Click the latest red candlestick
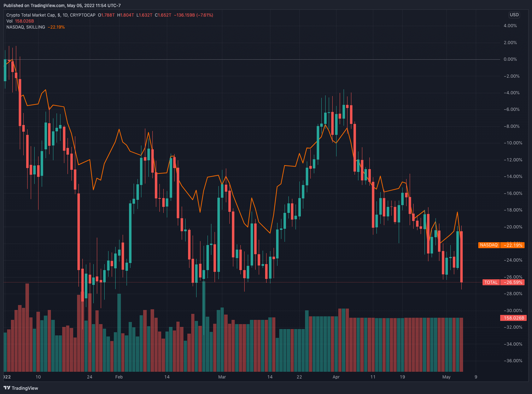The width and height of the screenshot is (532, 394). point(461,257)
